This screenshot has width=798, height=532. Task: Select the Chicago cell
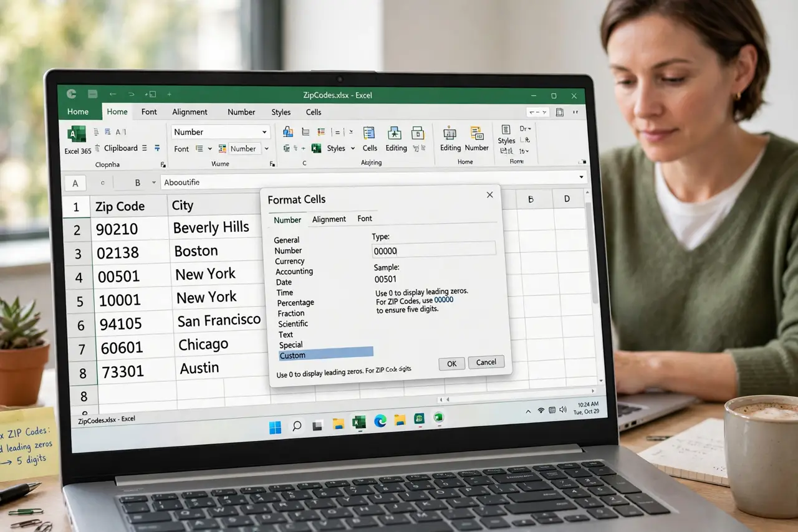[221, 344]
